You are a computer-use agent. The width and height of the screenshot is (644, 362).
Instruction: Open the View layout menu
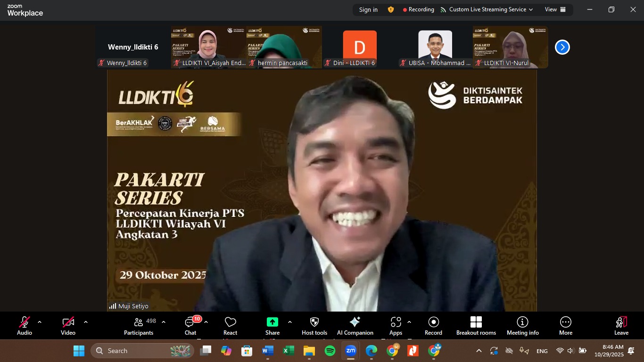click(555, 9)
